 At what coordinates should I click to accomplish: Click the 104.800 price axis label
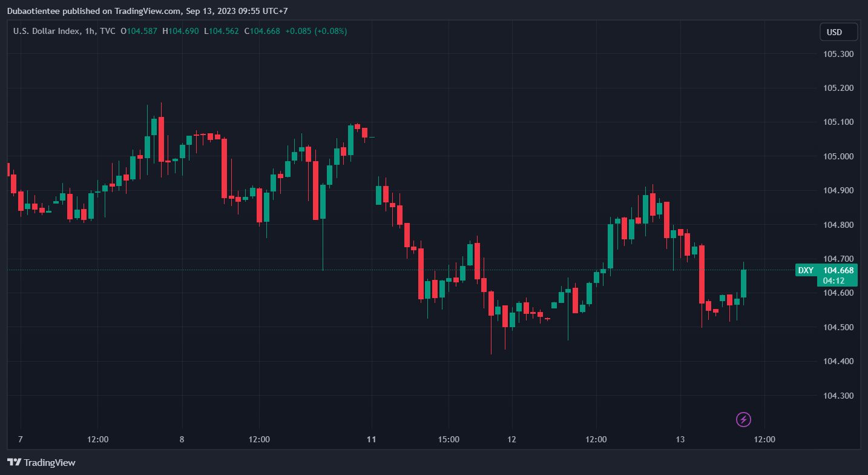point(838,225)
